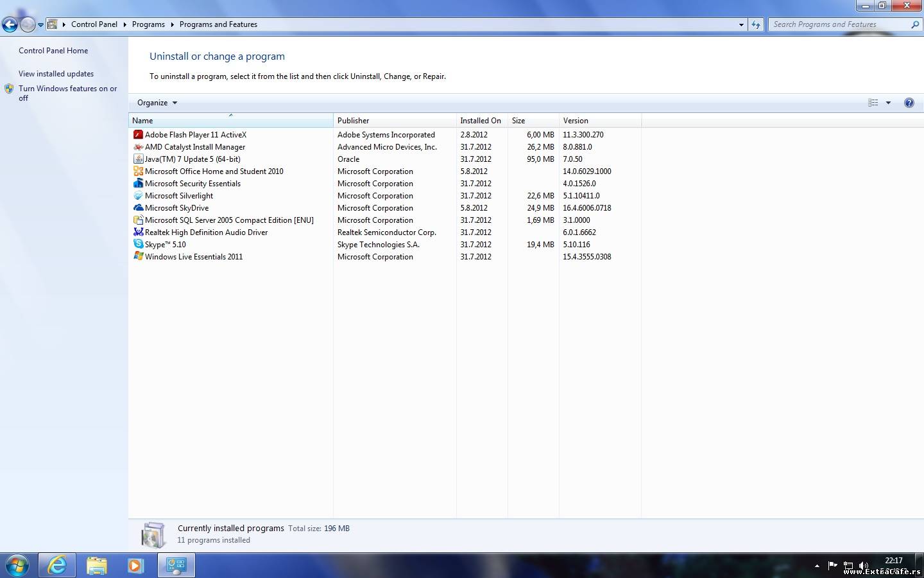This screenshot has width=924, height=578.
Task: Launch Internet Explorer from taskbar
Action: (57, 566)
